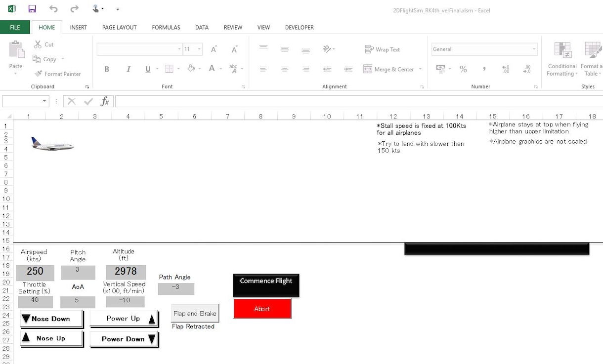Center text horizontally

(285, 69)
